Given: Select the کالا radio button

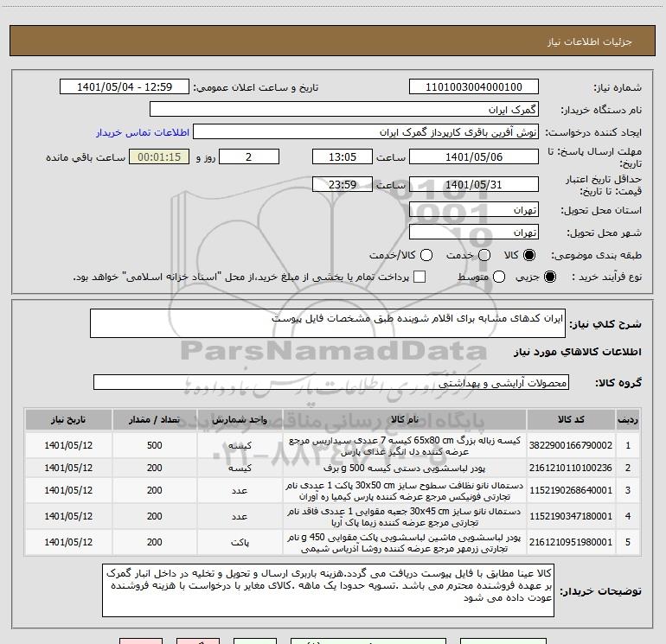Looking at the screenshot, I should click(529, 255).
